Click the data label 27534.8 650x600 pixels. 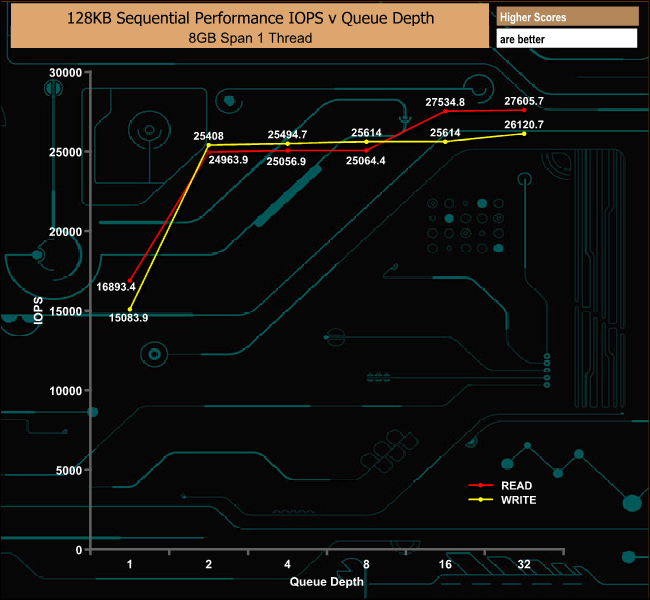[x=445, y=102]
